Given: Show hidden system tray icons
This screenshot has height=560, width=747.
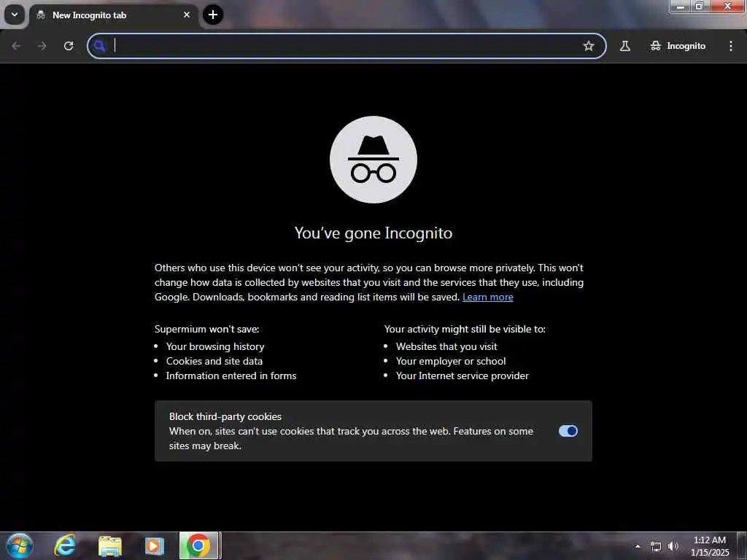Looking at the screenshot, I should click(638, 546).
